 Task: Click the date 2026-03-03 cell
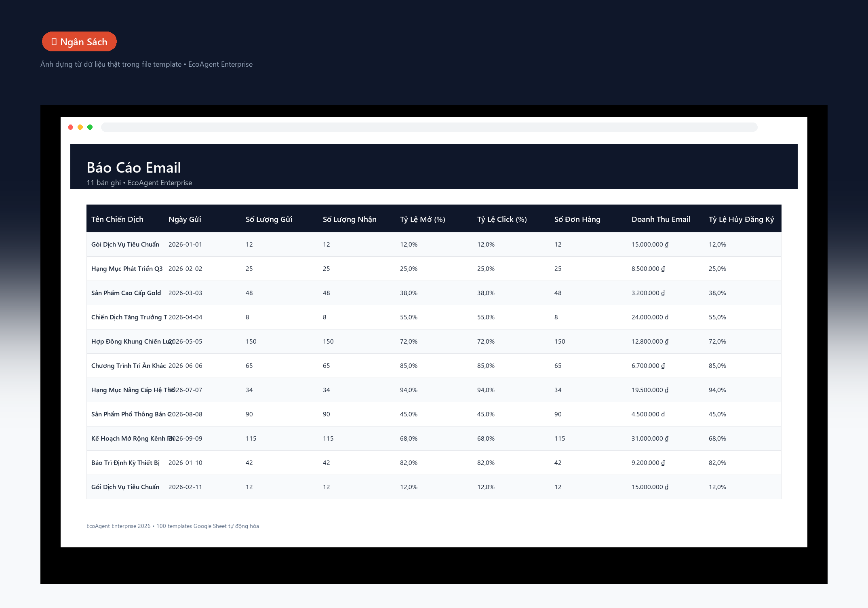tap(185, 293)
